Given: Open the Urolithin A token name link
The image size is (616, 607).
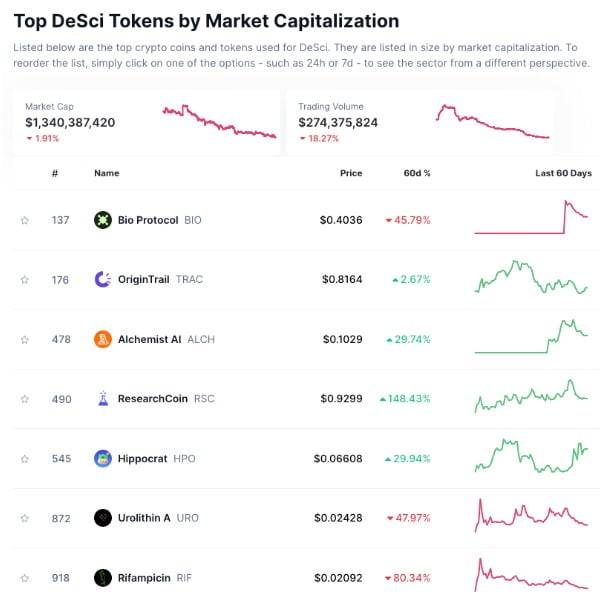Looking at the screenshot, I should point(145,517).
